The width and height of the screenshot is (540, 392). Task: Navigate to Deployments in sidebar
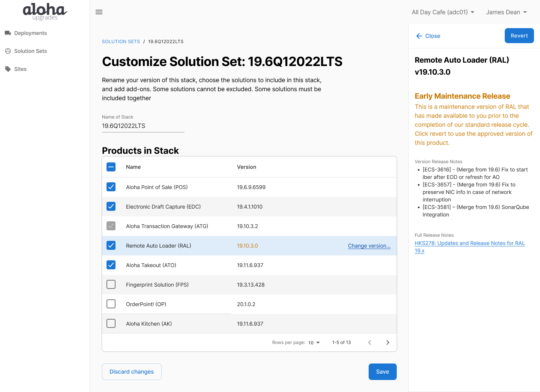point(30,33)
